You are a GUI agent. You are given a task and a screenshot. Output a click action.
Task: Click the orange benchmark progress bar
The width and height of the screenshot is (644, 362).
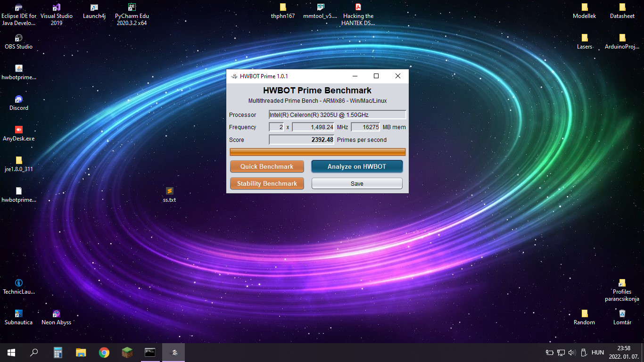[x=317, y=152]
